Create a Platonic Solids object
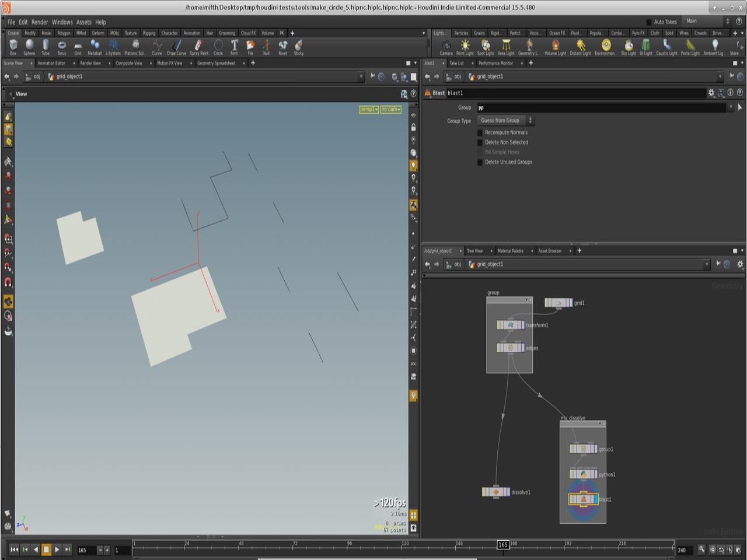 (x=135, y=45)
